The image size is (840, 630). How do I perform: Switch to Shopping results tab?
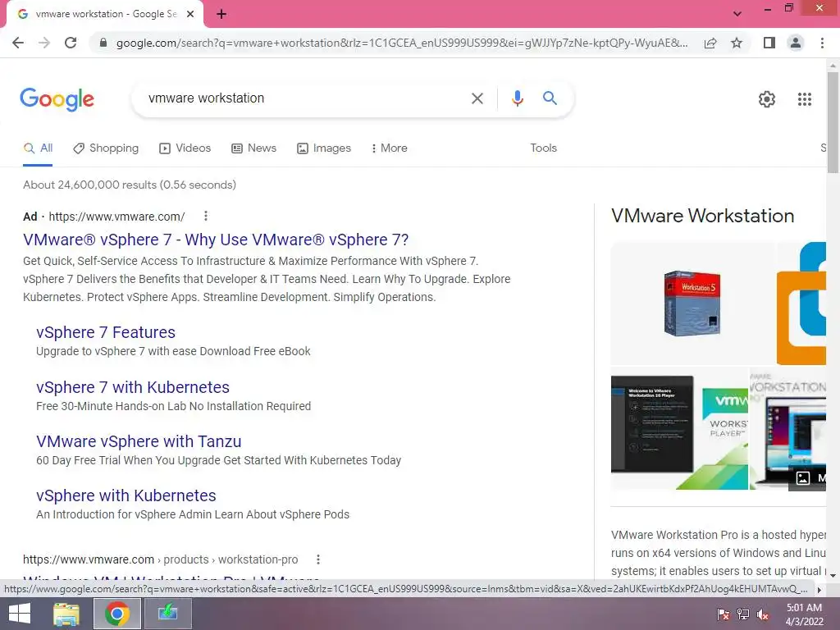tap(106, 148)
